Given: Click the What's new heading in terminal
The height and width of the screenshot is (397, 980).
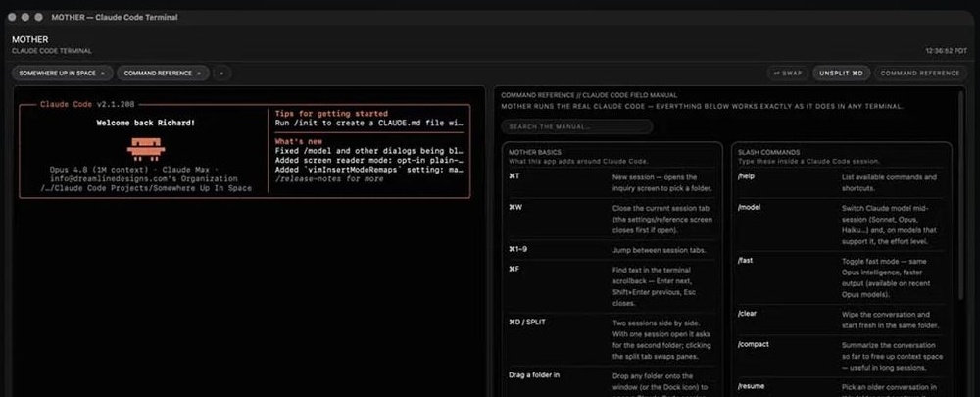Looking at the screenshot, I should tap(298, 142).
